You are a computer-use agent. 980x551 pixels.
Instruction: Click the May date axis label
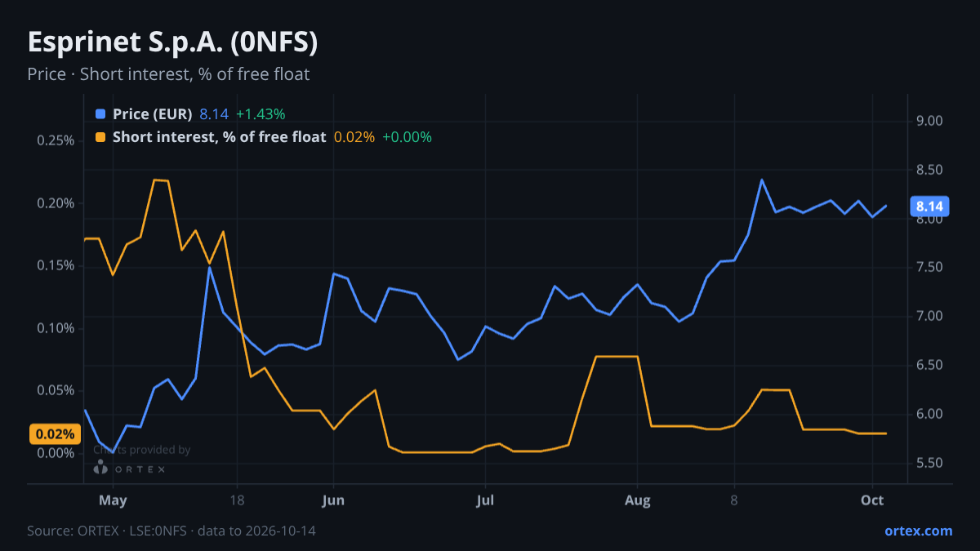(113, 500)
